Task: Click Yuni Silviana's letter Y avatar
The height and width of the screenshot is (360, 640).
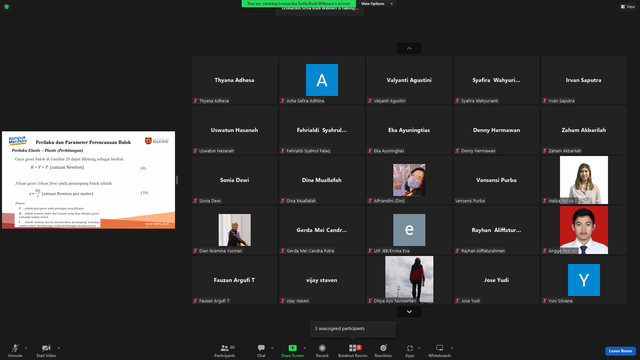Action: pyautogui.click(x=584, y=280)
